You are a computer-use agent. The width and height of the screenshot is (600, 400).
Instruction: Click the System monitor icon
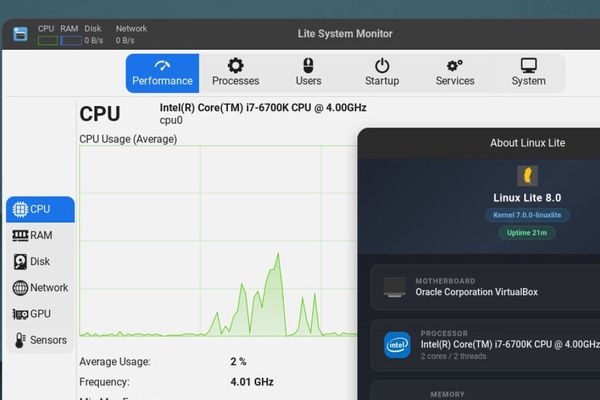529,65
